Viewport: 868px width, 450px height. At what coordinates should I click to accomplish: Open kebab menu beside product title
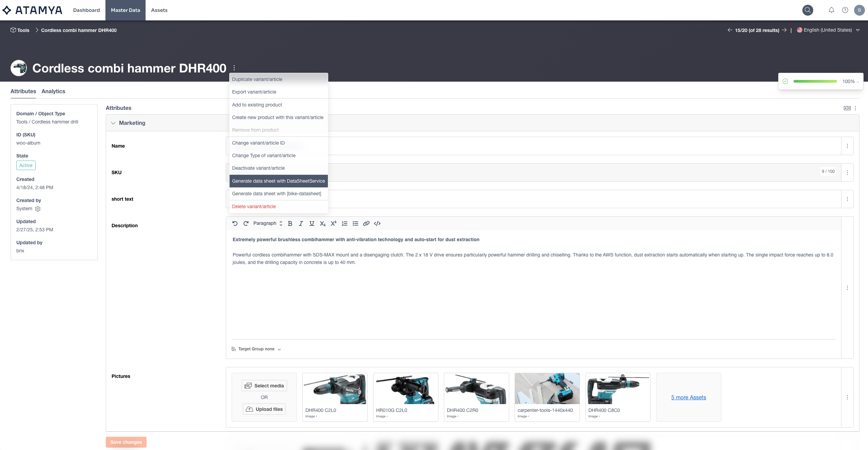[x=234, y=68]
